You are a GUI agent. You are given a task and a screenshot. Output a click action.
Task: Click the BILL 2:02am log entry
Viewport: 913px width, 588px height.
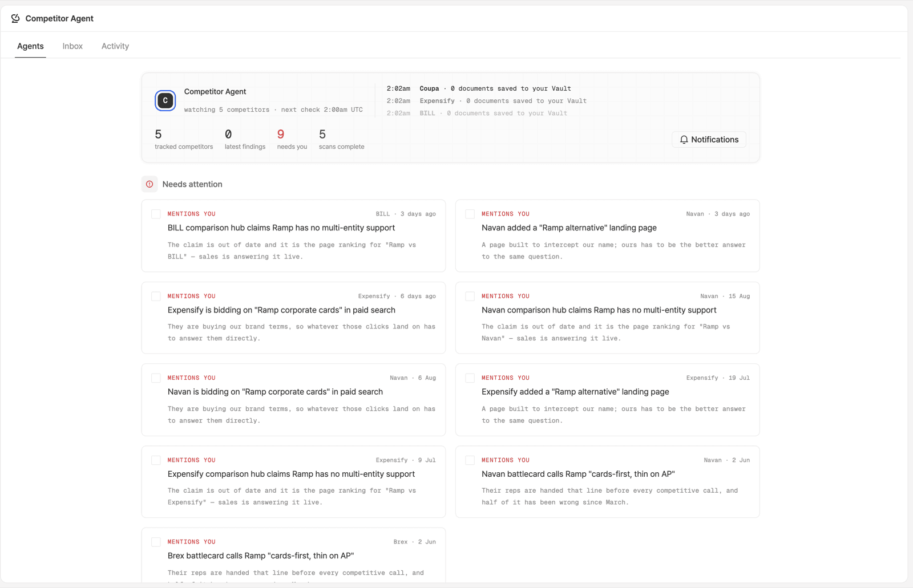click(476, 113)
